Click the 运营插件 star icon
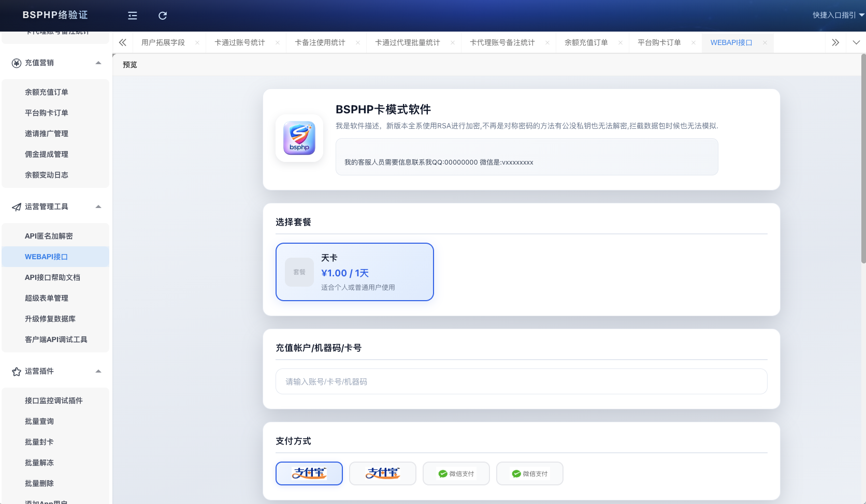 (17, 372)
